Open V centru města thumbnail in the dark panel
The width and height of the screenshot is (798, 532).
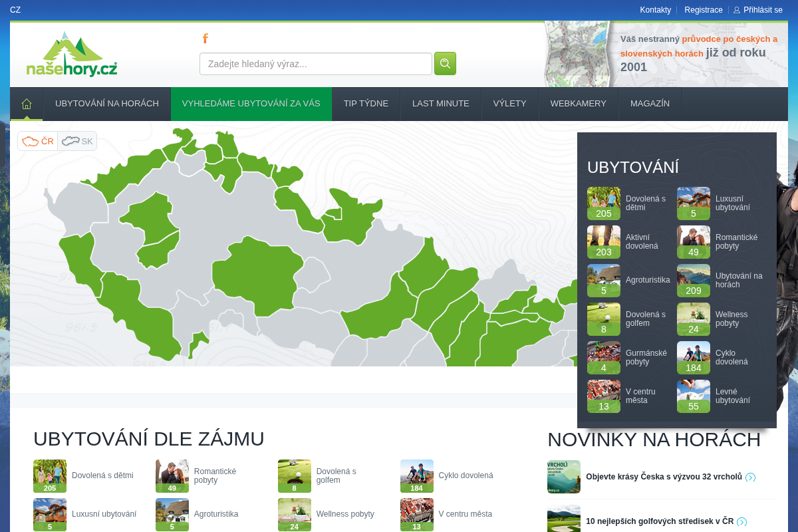coord(604,396)
